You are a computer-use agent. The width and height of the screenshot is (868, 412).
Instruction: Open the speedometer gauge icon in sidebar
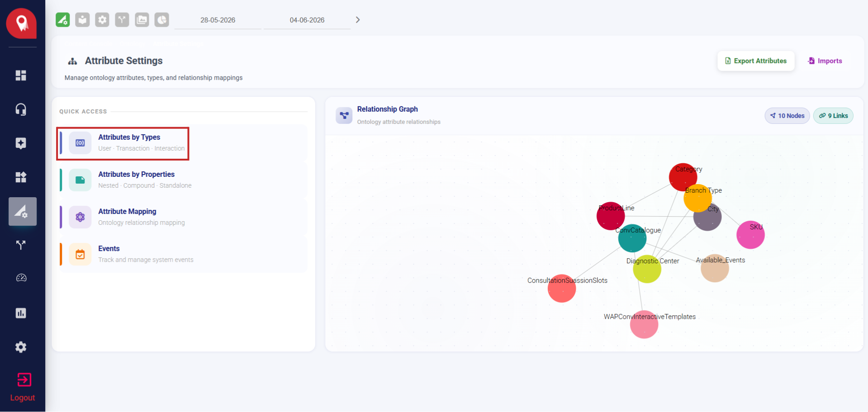(x=21, y=278)
